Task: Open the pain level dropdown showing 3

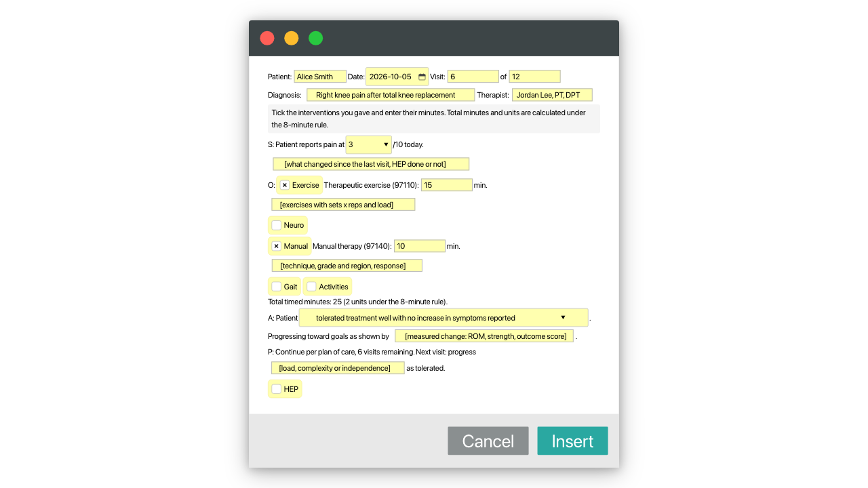Action: (369, 144)
